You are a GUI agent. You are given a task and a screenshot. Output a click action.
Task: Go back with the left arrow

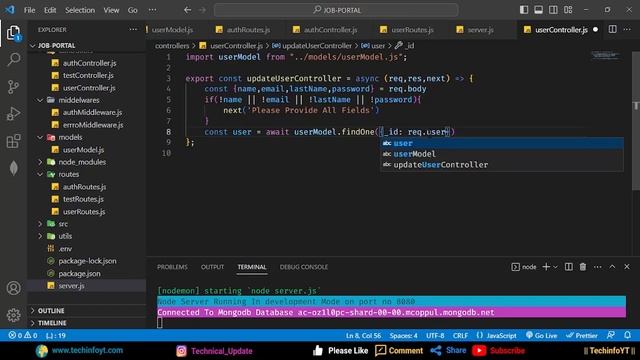[x=187, y=10]
